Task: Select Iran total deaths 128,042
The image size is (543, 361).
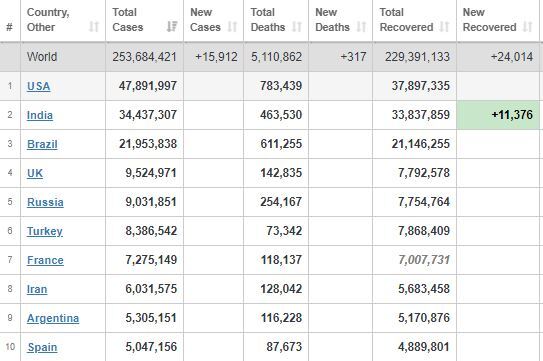Action: click(x=281, y=290)
